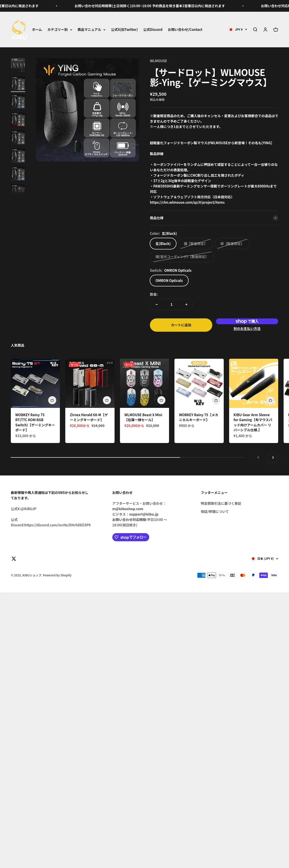This screenshot has width=289, height=868.
Task: Open the 商品マニュアル dropdown menu
Action: pos(92,30)
